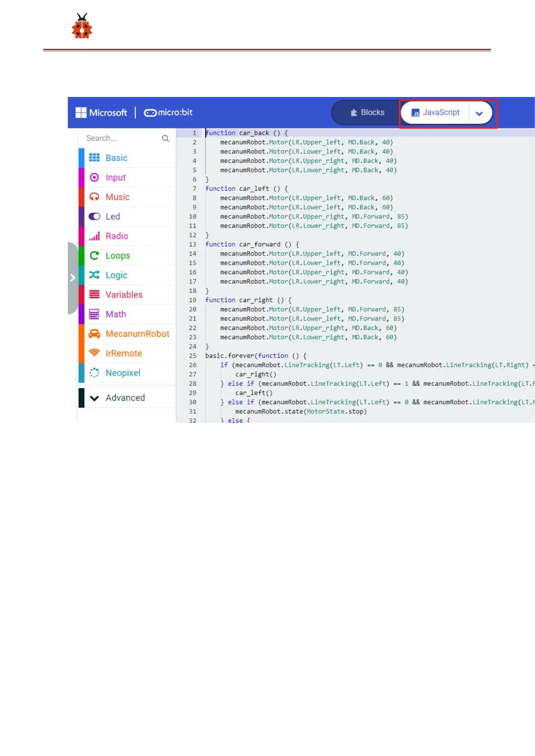Viewport: 535px width, 756px height.
Task: Click the Neopixel dotted ring icon
Action: (x=94, y=373)
